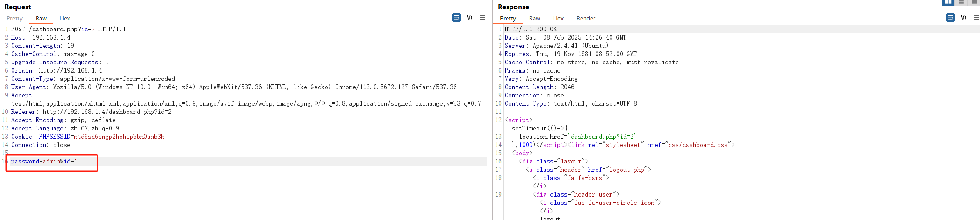Click the PHPSESSID cookie value in request
The image size is (980, 220).
(119, 137)
